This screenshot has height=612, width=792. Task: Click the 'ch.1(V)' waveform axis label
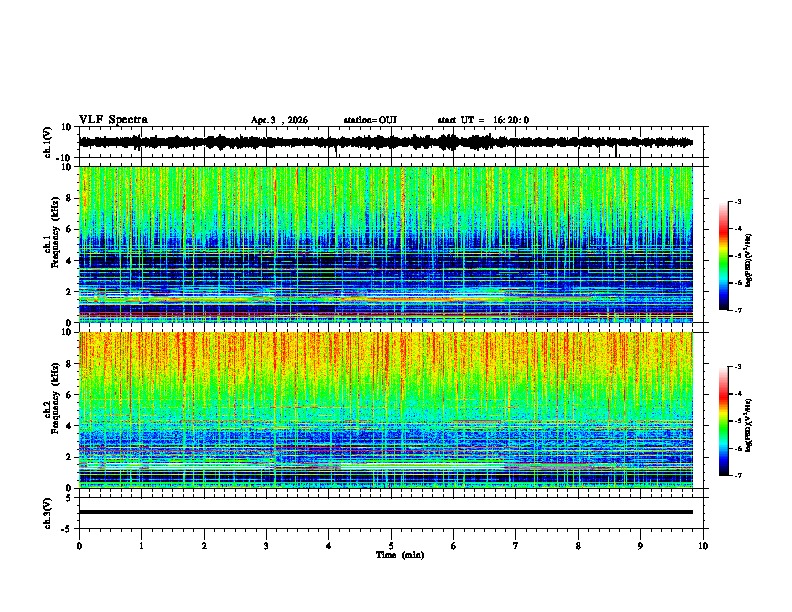pyautogui.click(x=48, y=143)
